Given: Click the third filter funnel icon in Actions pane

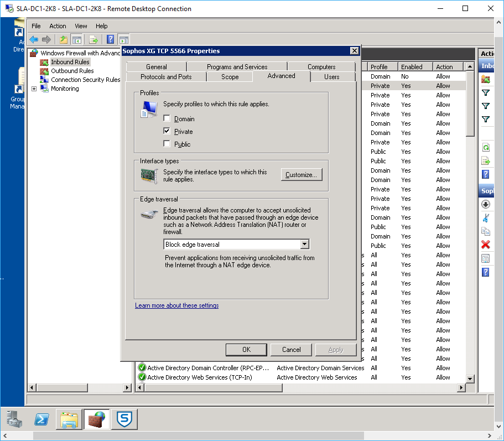Looking at the screenshot, I should [486, 120].
